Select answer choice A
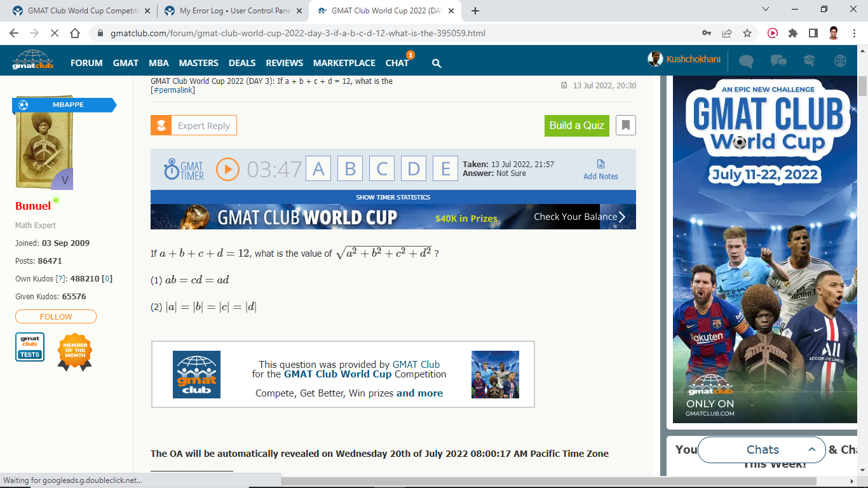Image resolution: width=868 pixels, height=488 pixels. tap(318, 169)
